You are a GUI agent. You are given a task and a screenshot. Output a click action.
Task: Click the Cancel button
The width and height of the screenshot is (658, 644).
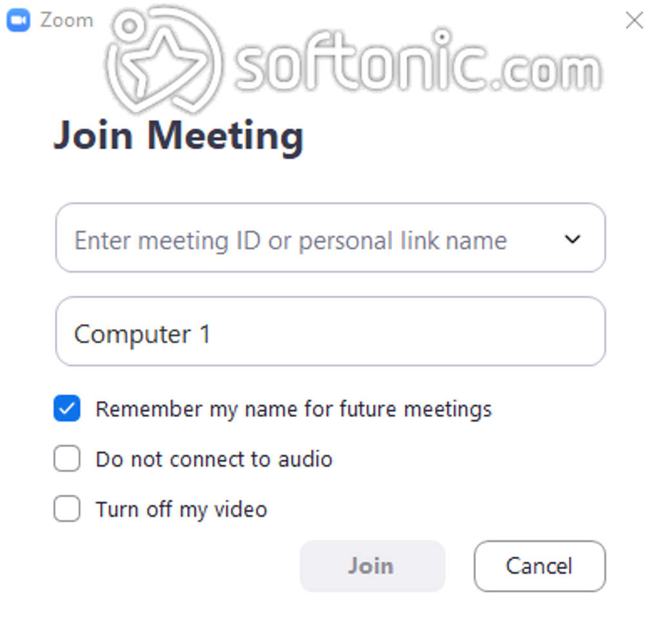coord(540,566)
